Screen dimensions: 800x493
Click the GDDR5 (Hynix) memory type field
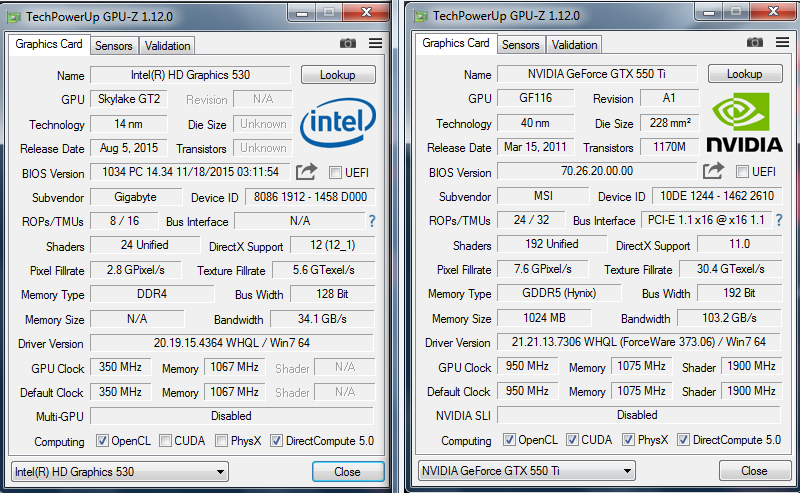(560, 293)
